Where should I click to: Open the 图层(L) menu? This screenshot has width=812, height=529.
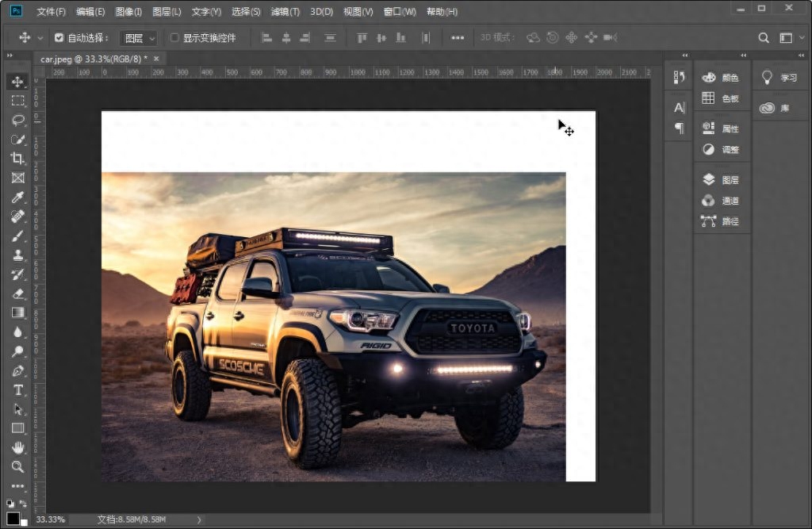[167, 11]
